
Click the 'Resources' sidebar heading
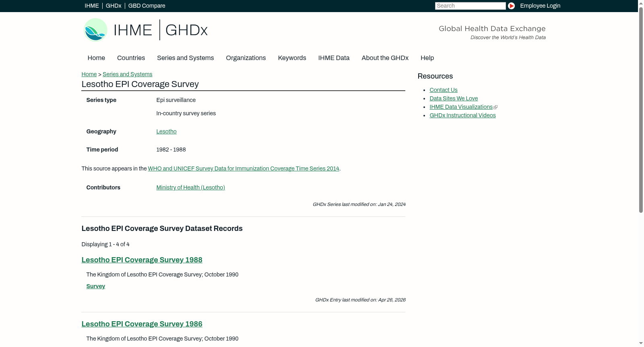pyautogui.click(x=435, y=76)
